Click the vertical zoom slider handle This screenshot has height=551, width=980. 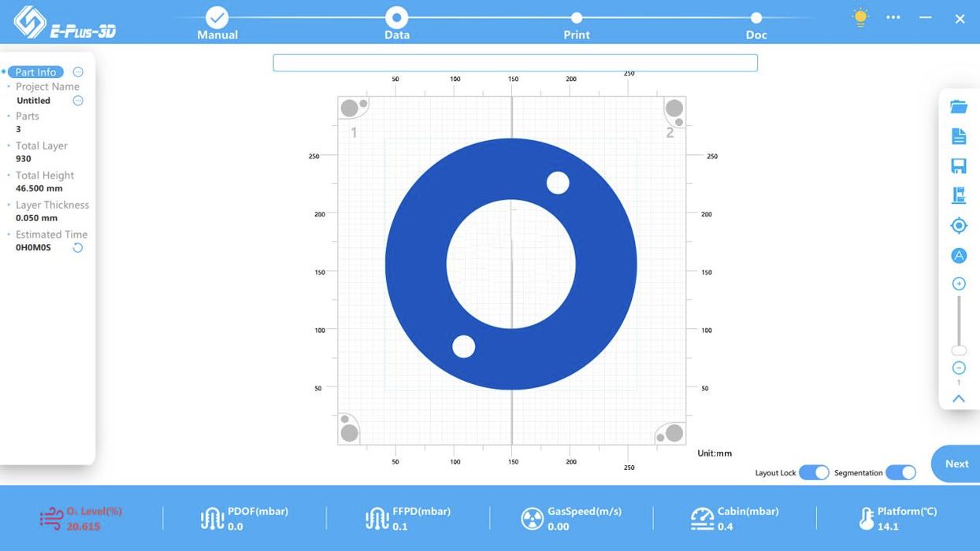pyautogui.click(x=958, y=350)
